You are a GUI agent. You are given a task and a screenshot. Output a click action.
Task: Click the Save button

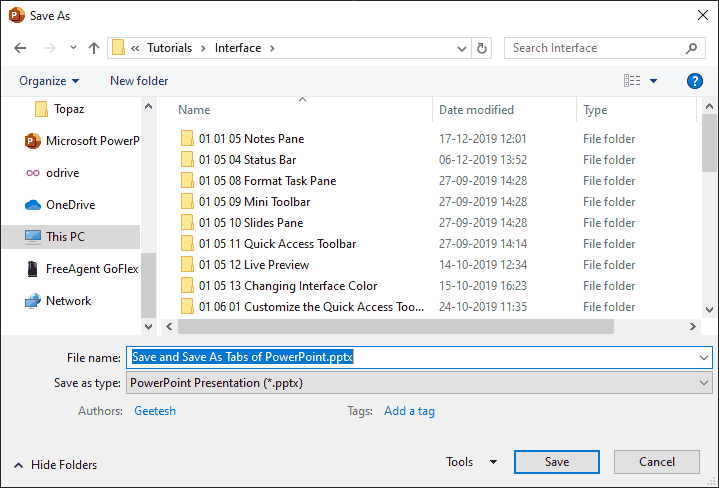[557, 462]
